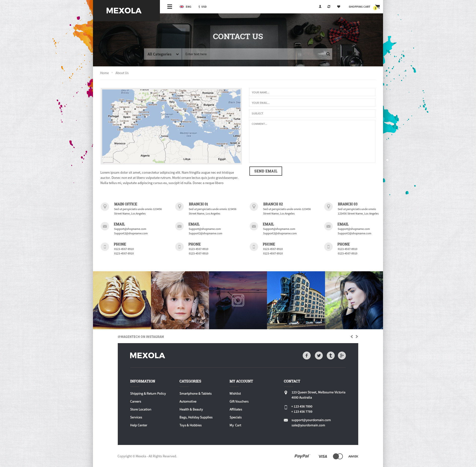
Task: Go to next Instagram photos
Action: click(x=357, y=336)
